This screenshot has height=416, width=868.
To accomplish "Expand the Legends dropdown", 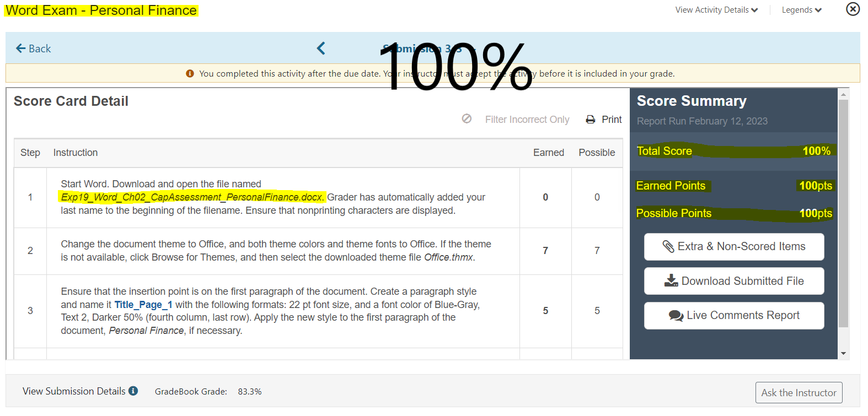I will click(801, 10).
